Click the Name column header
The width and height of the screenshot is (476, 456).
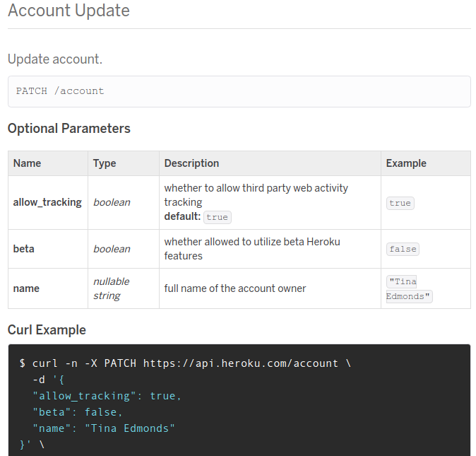(28, 163)
